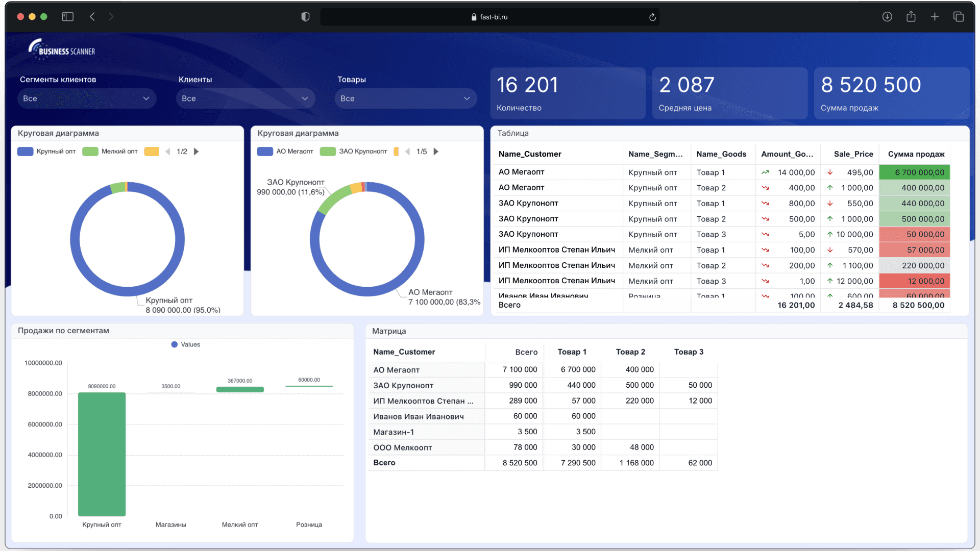Open a new tab with plus icon

(935, 17)
